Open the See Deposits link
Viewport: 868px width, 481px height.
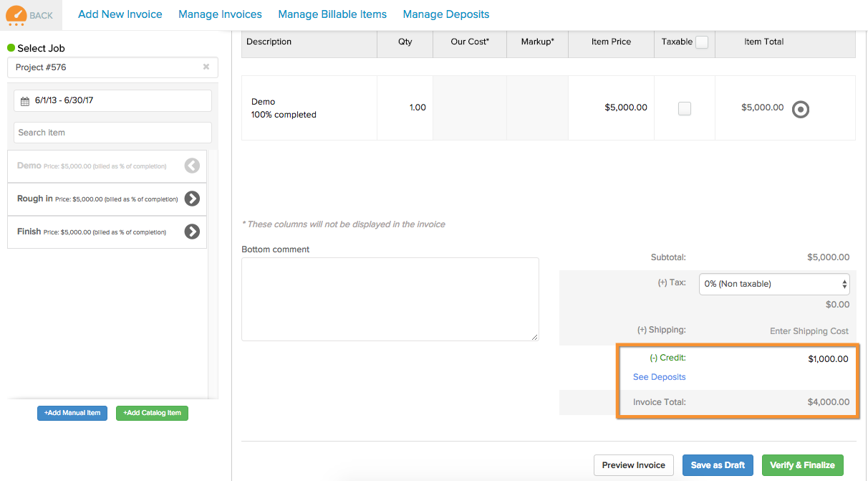pos(659,377)
